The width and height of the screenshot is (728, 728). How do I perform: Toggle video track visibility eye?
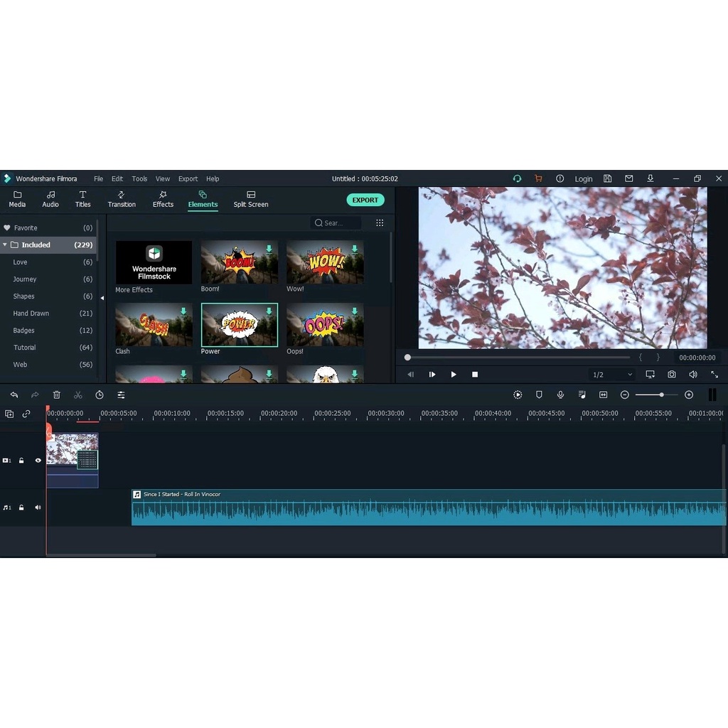tap(38, 461)
